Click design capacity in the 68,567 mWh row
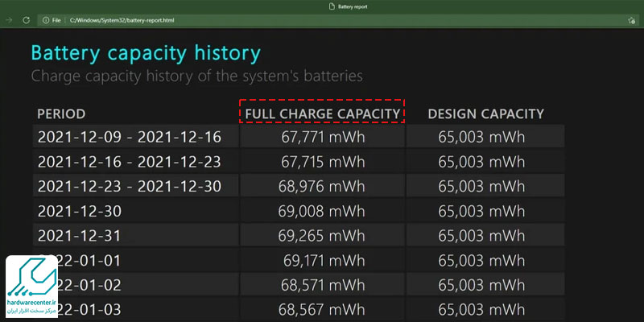This screenshot has width=644, height=322. [x=481, y=310]
